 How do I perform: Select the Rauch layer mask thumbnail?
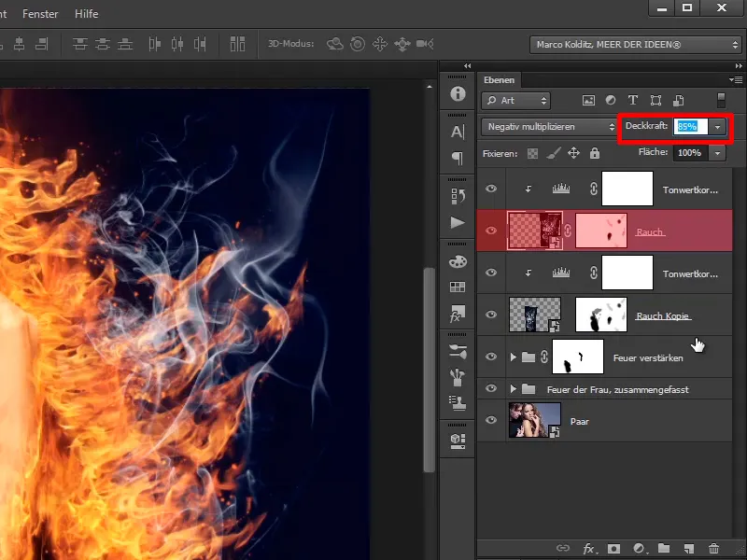(x=601, y=231)
